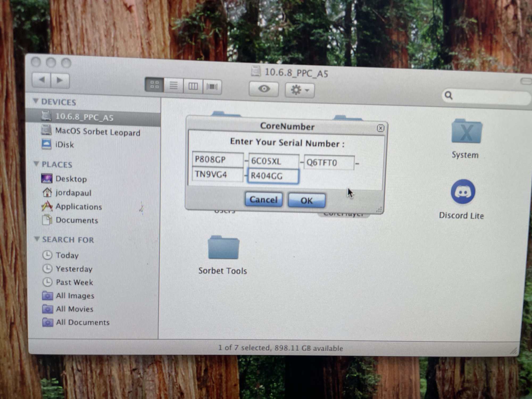This screenshot has height=399, width=532.
Task: Select MacOS Sorbet Leopard drive
Action: [x=97, y=132]
